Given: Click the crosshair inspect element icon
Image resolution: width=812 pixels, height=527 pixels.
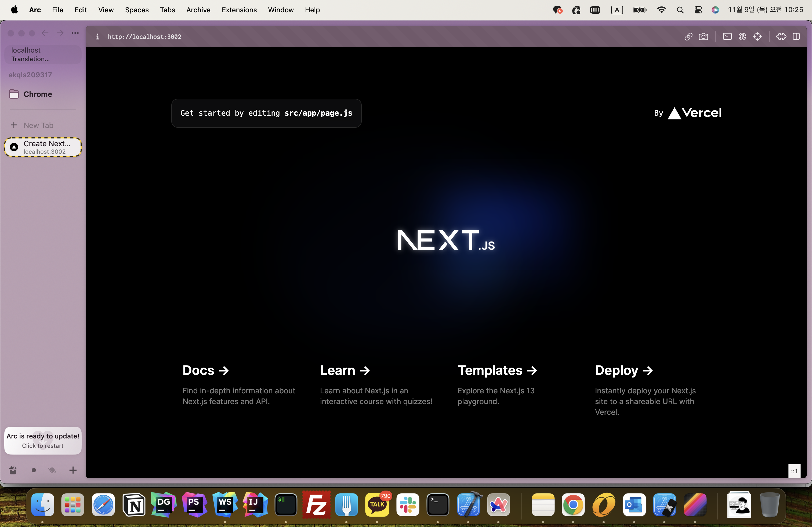Looking at the screenshot, I should [x=757, y=36].
